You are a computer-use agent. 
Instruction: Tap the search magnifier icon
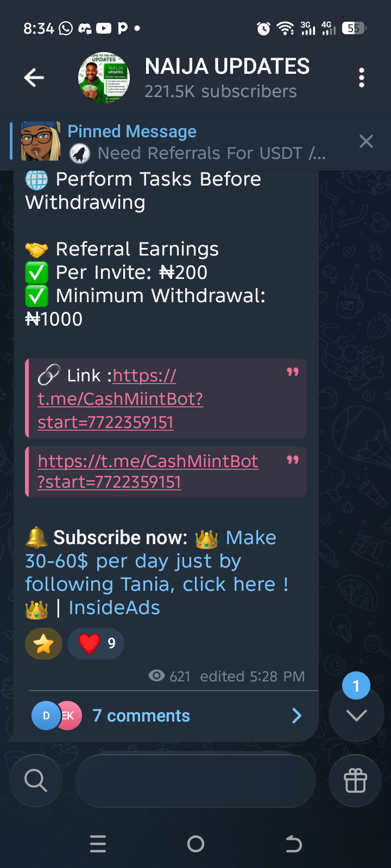tap(36, 781)
